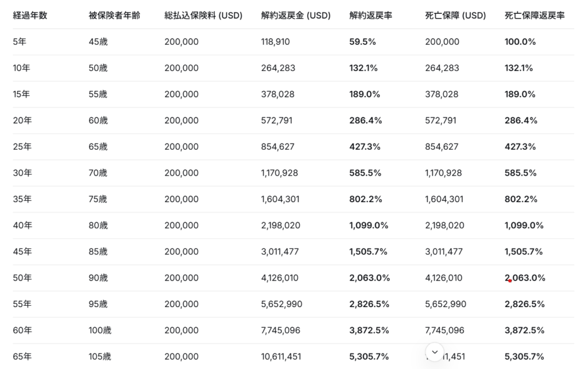
Task: Click the 10年 elapsed years cell
Action: [22, 68]
